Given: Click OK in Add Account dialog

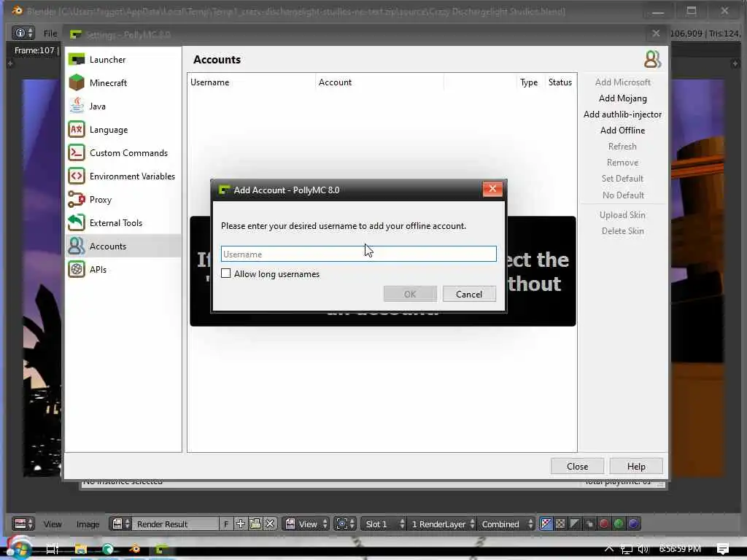Looking at the screenshot, I should coord(410,294).
